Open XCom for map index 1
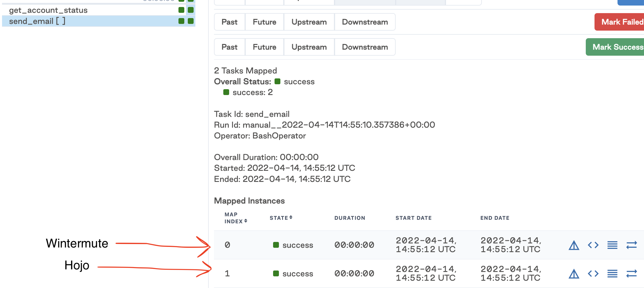This screenshot has width=644, height=288. tap(631, 273)
